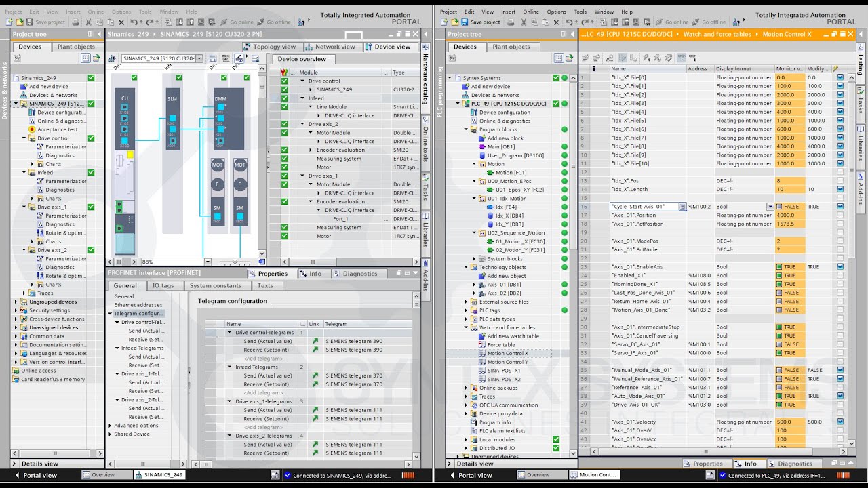Toggle modify checkbox for Cycle_Start_Axis_01 row

point(840,207)
